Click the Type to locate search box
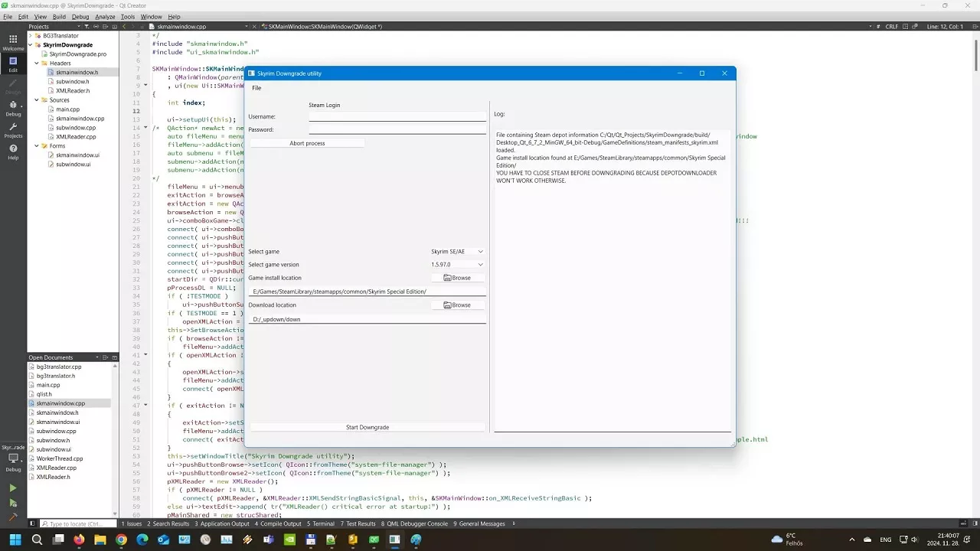980x551 pixels. pyautogui.click(x=79, y=523)
